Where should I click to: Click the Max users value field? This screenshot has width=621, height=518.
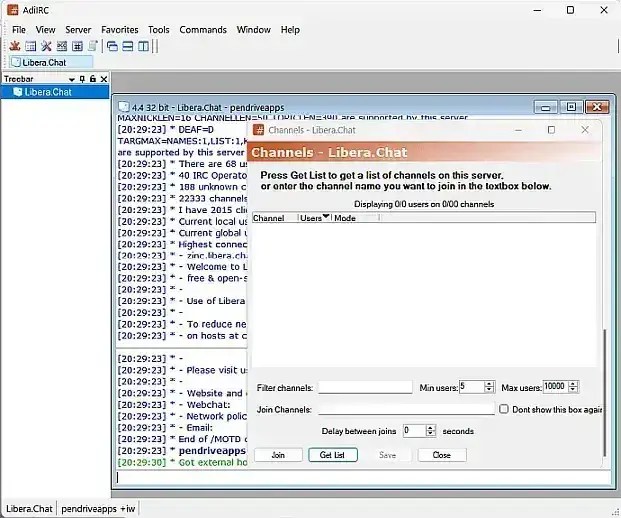click(x=556, y=387)
